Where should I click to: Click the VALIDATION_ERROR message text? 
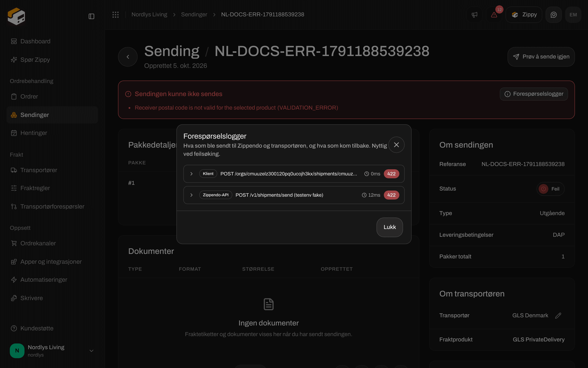pyautogui.click(x=236, y=108)
